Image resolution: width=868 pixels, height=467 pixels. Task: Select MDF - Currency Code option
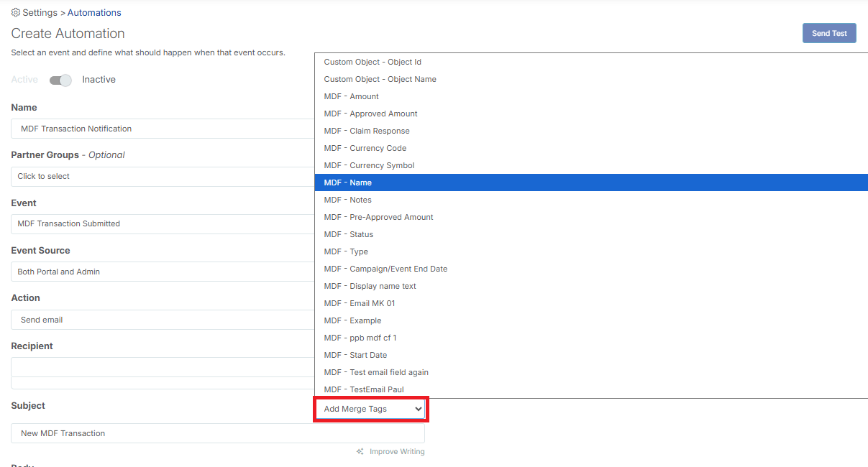pos(591,148)
